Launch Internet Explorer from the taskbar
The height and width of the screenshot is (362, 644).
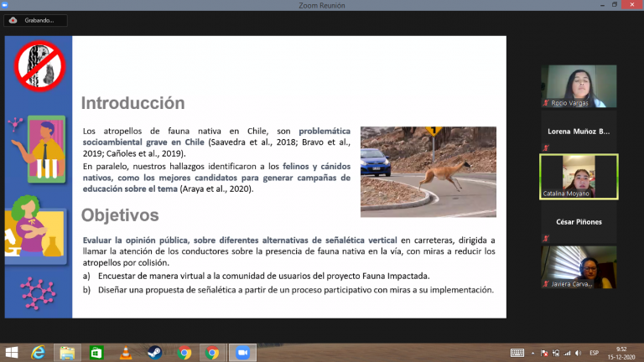coord(39,353)
